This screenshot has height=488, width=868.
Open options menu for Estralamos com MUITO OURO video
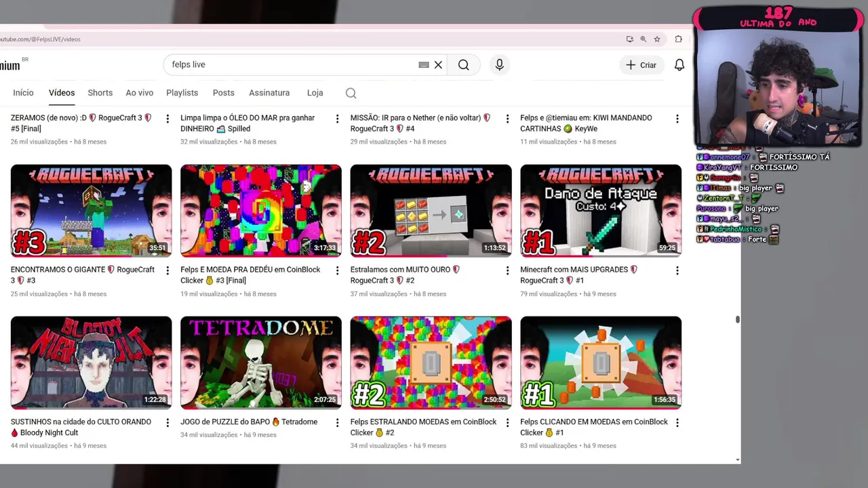(x=507, y=270)
